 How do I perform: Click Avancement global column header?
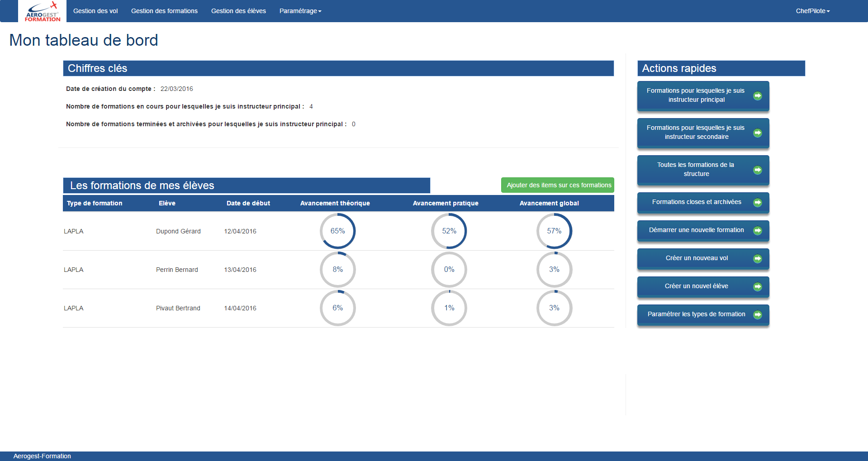tap(549, 203)
